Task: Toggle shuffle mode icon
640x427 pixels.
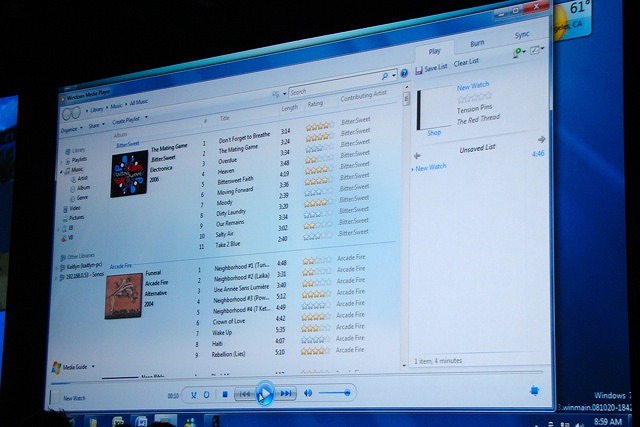Action: click(x=193, y=395)
